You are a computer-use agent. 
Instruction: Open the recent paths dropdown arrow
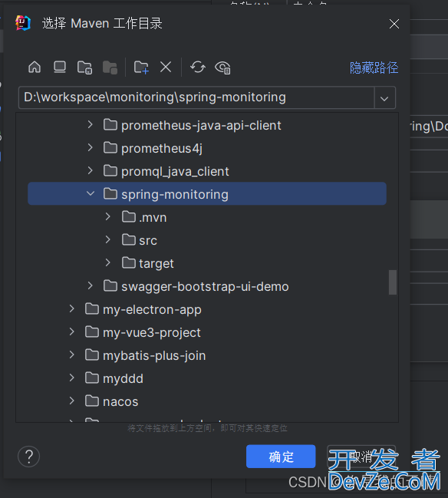[384, 98]
